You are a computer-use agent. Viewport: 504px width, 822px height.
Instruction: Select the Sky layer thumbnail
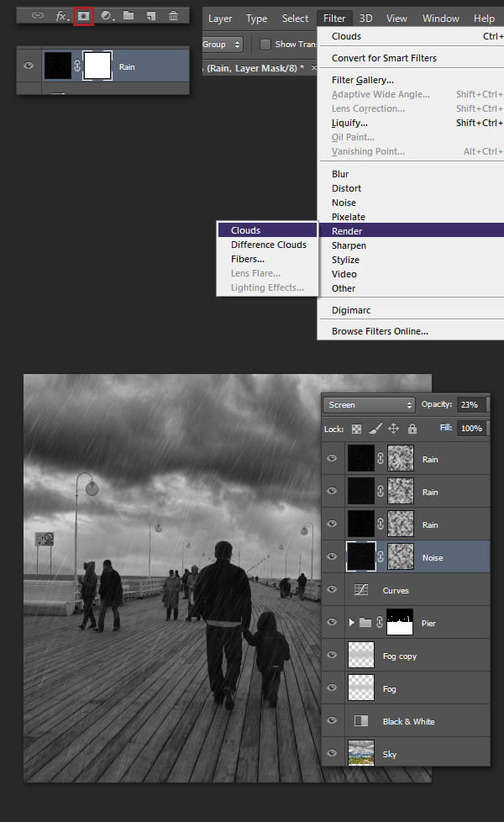coord(363,753)
